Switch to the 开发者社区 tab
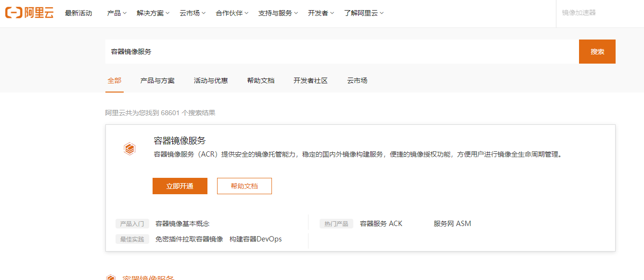 pyautogui.click(x=310, y=80)
